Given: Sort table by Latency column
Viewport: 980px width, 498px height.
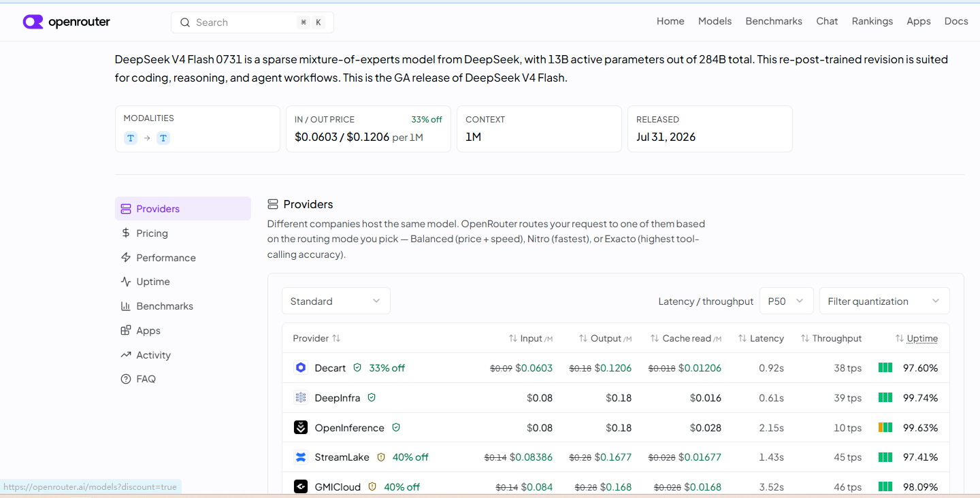Looking at the screenshot, I should tap(761, 338).
